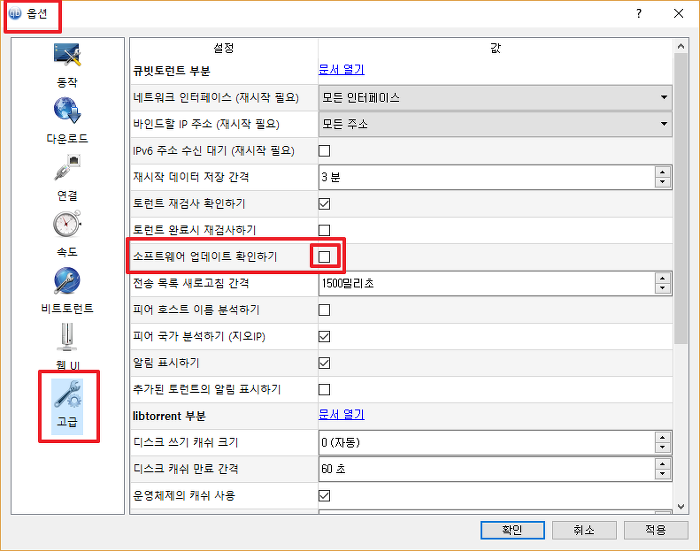Open the 속도 (Speed) stopwatch icon
The width and height of the screenshot is (700, 551).
click(67, 224)
